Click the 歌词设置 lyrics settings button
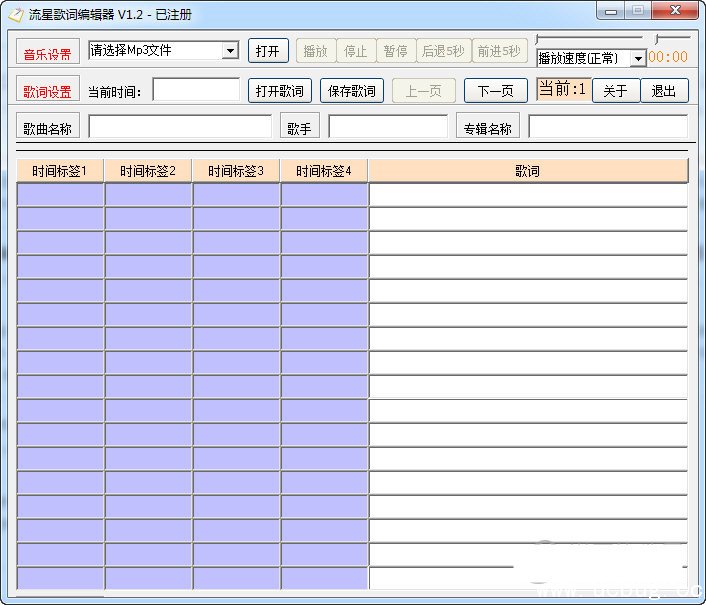706x605 pixels. tap(48, 91)
